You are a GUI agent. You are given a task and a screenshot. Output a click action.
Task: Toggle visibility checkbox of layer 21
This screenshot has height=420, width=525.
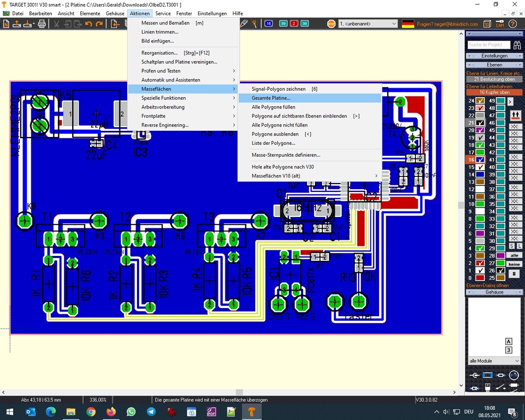pos(480,123)
